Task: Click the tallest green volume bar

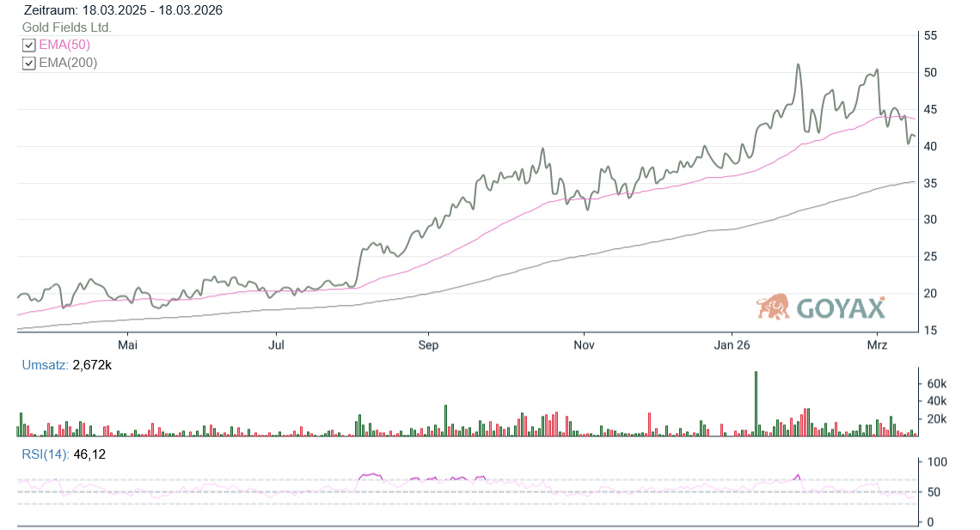Action: click(x=756, y=404)
